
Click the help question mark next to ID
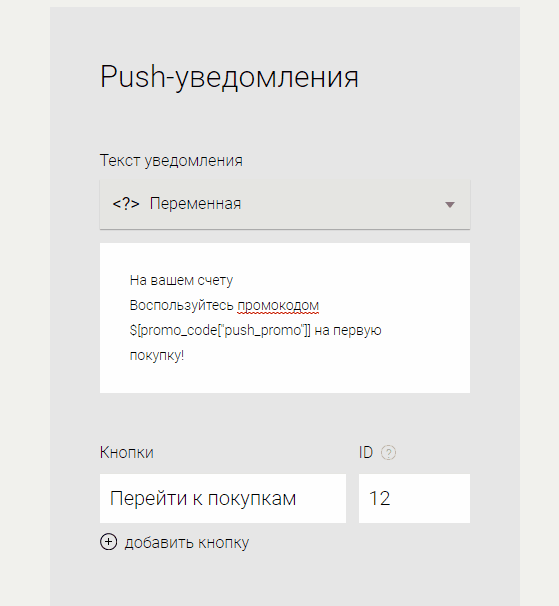point(388,453)
